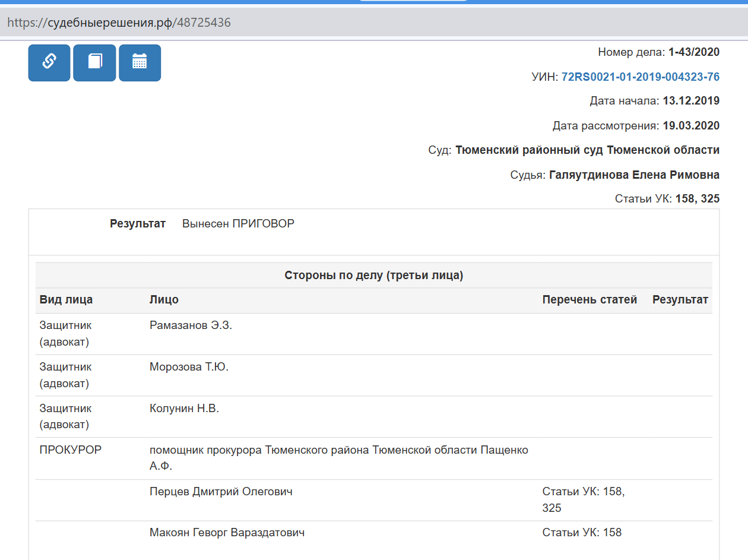Image resolution: width=748 pixels, height=560 pixels.
Task: Click Статьи УК: 158 in Макоян row
Action: [582, 533]
